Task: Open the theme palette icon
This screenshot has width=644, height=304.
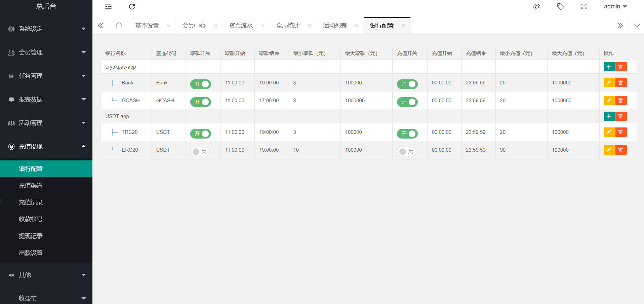Action: pyautogui.click(x=537, y=7)
